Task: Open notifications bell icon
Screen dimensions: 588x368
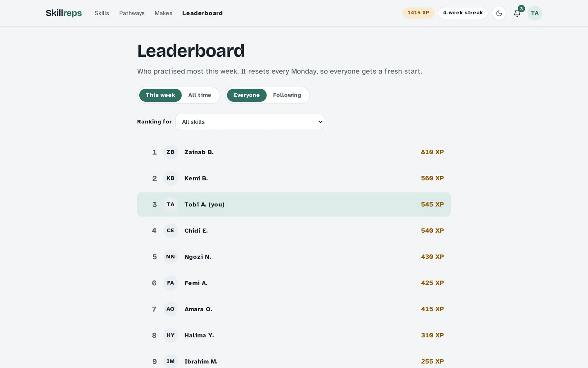Action: click(517, 13)
